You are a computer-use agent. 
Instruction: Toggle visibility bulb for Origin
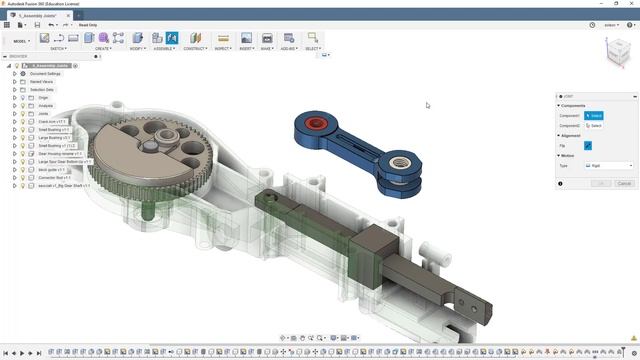(23, 98)
